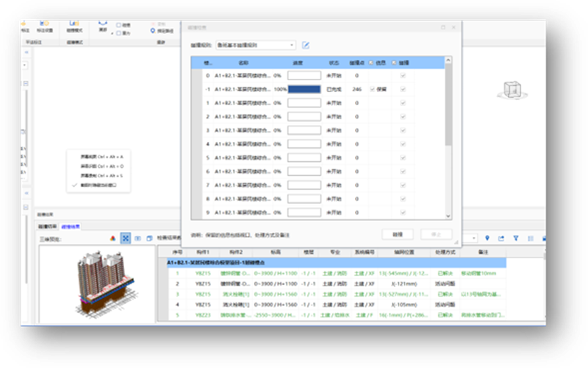The height and width of the screenshot is (368, 588).
Task: Click the filter funnel icon in results toolbar
Action: click(516, 238)
